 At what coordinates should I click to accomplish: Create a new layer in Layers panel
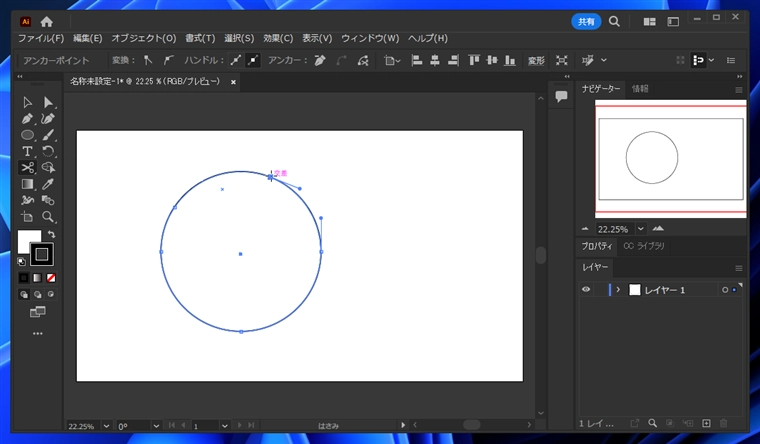click(x=706, y=424)
